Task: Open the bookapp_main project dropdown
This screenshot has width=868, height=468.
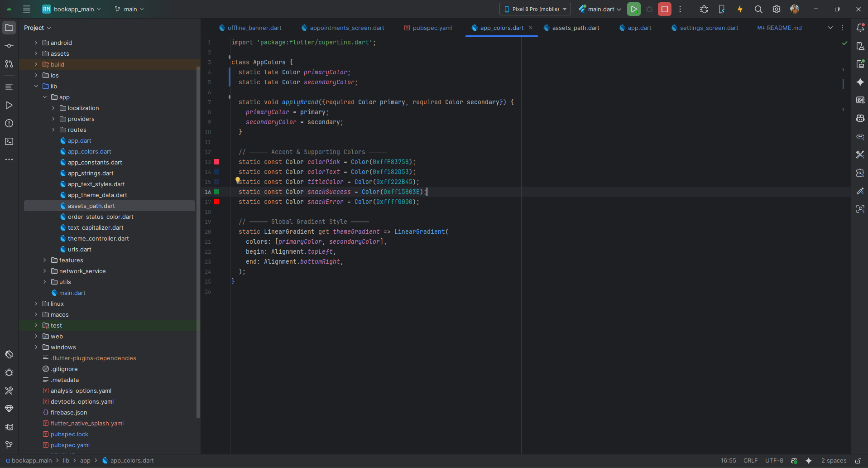Action: click(72, 9)
